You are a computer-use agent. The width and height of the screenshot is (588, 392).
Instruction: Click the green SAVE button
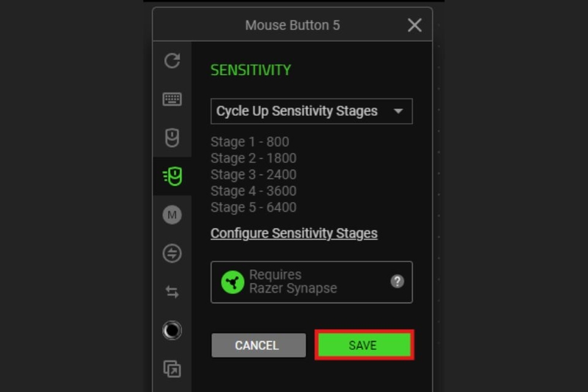pos(364,345)
